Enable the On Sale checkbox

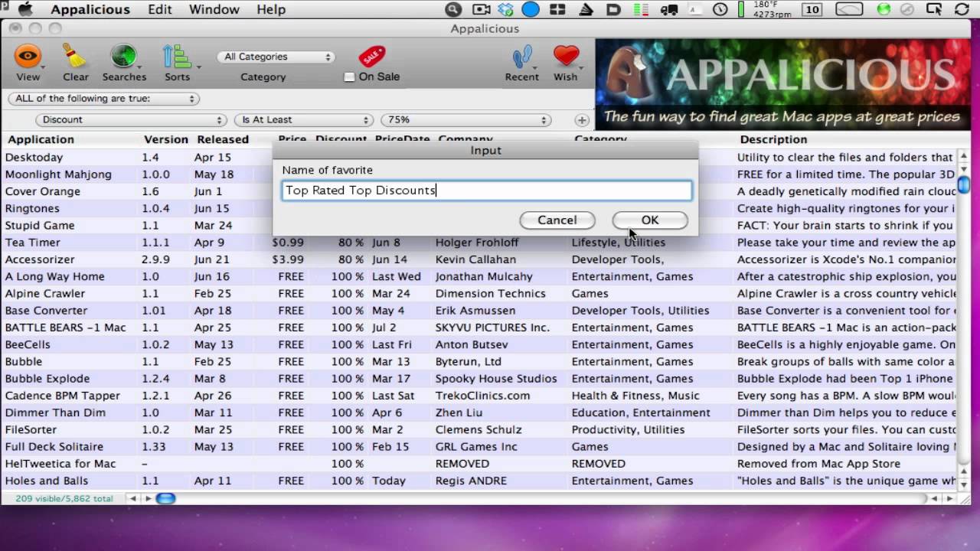(x=350, y=77)
